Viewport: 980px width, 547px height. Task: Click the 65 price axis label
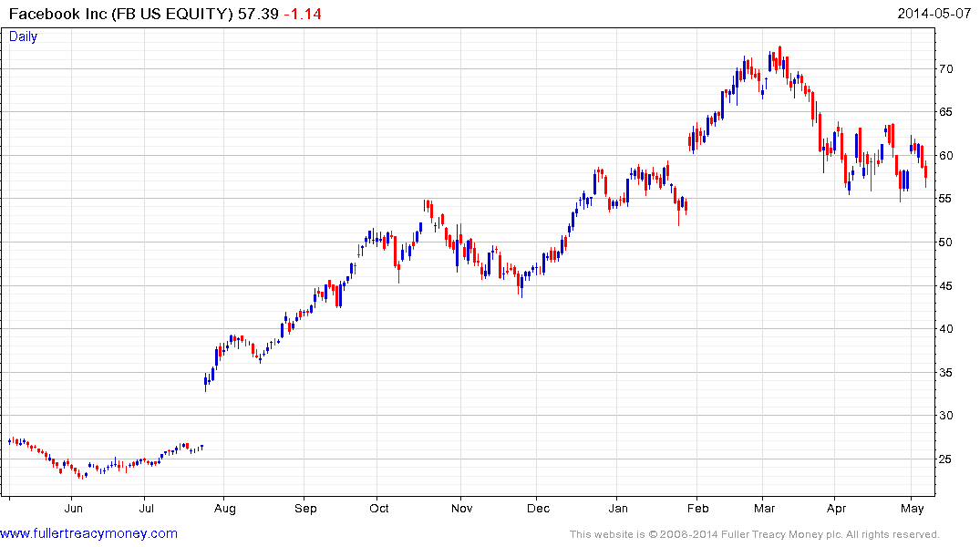pos(945,112)
